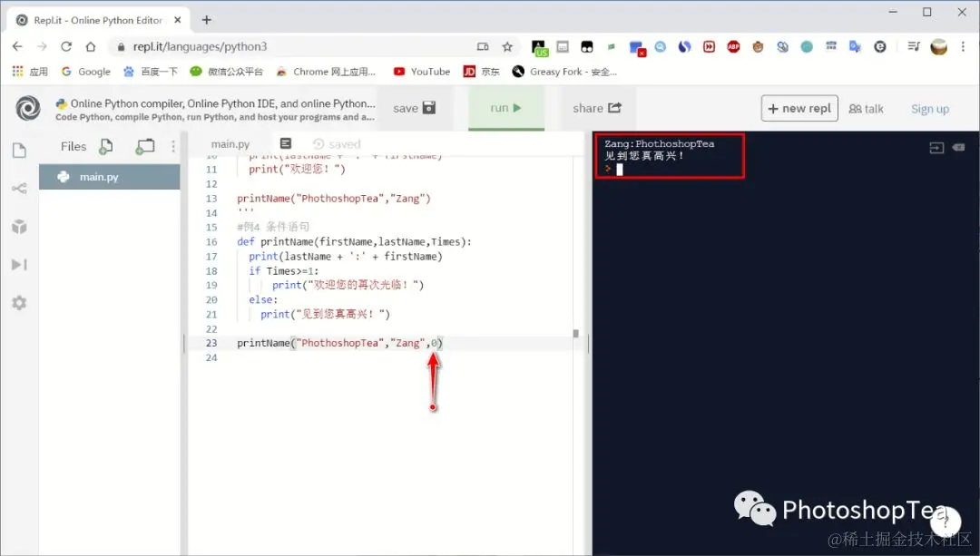Viewport: 980px width, 556px height.
Task: Open the YouTube bookmark
Action: pos(421,72)
